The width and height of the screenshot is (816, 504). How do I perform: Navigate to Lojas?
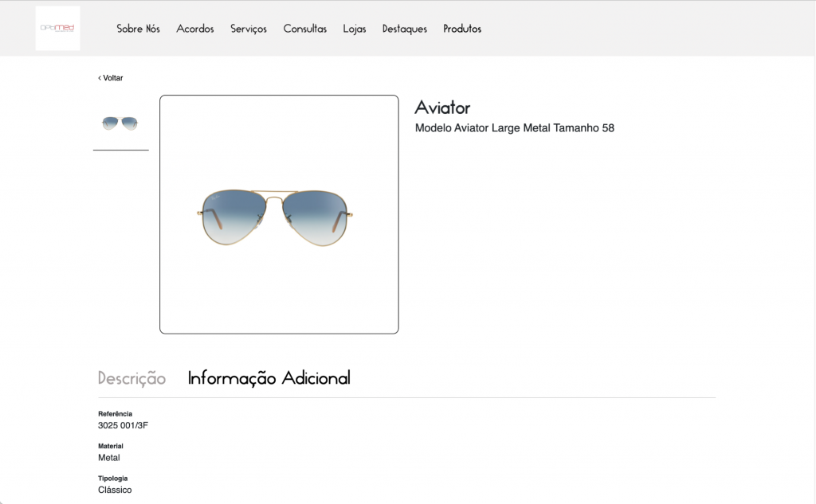pyautogui.click(x=355, y=29)
